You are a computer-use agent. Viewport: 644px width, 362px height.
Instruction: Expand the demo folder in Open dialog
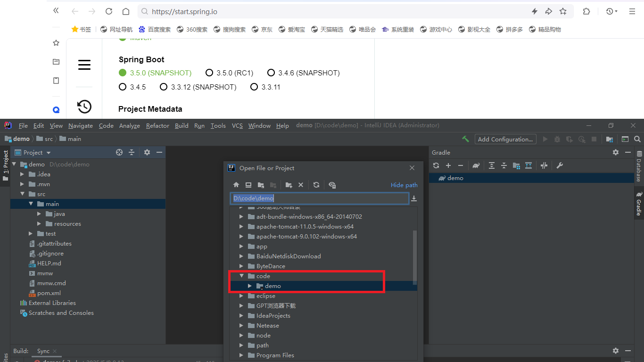pyautogui.click(x=250, y=286)
